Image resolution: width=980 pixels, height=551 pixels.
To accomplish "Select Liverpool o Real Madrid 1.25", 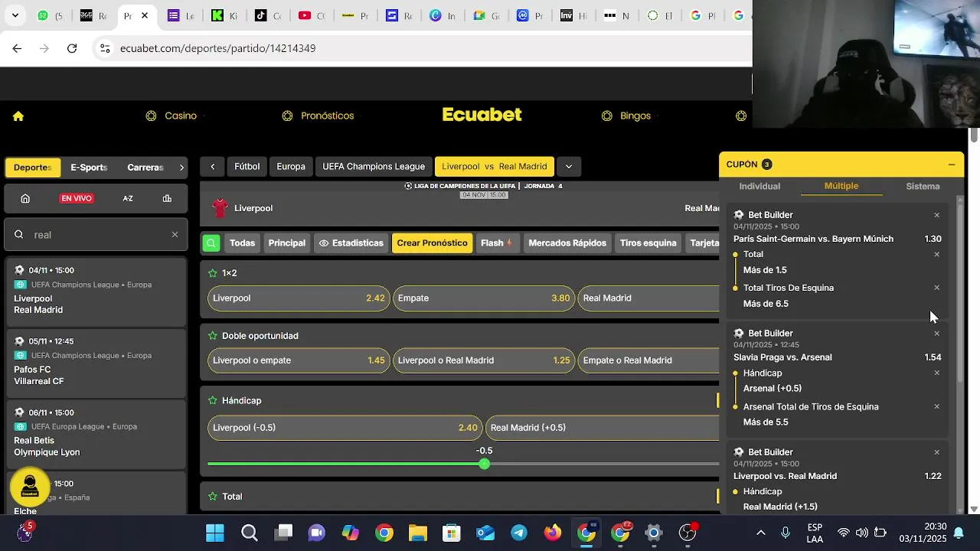I will (484, 360).
